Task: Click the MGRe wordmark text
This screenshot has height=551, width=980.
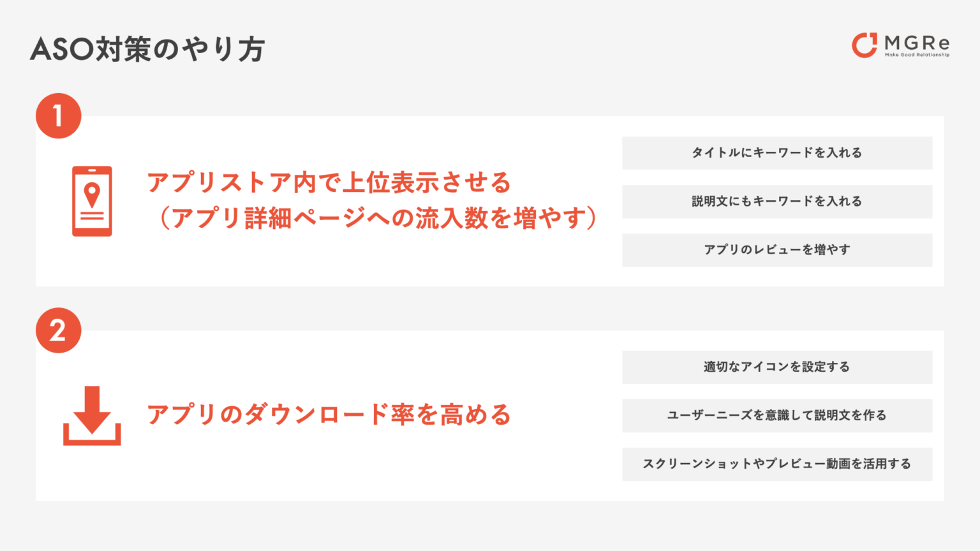Action: 917,43
